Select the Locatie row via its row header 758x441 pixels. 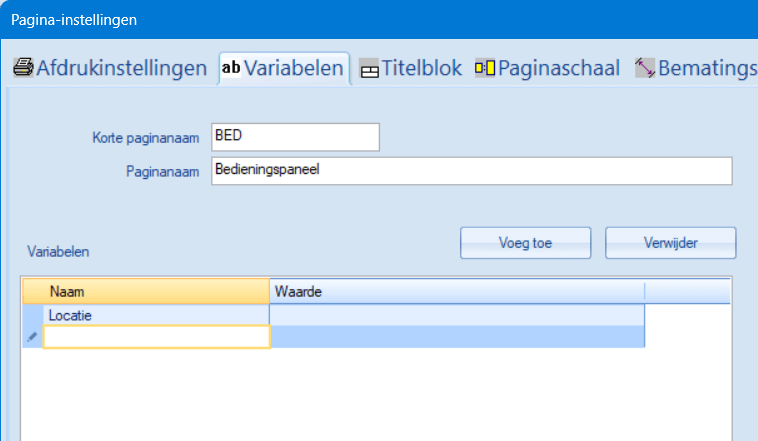coord(33,315)
